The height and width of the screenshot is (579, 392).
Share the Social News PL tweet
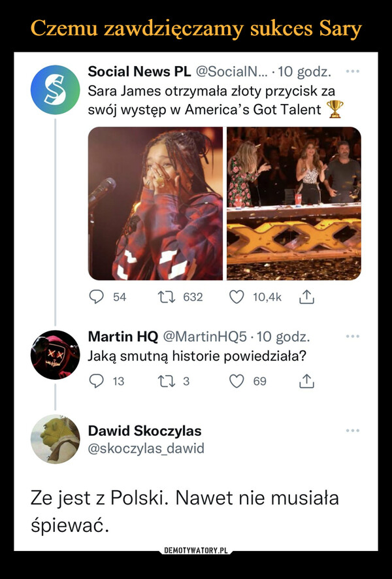click(x=306, y=297)
